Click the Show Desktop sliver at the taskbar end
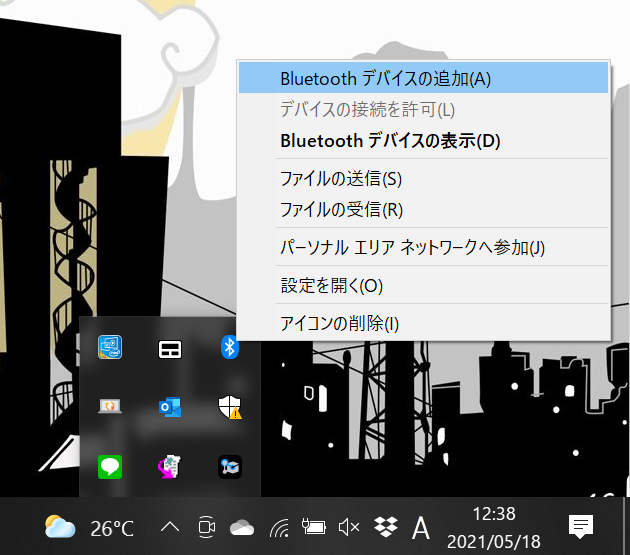630x555 pixels. point(627,526)
